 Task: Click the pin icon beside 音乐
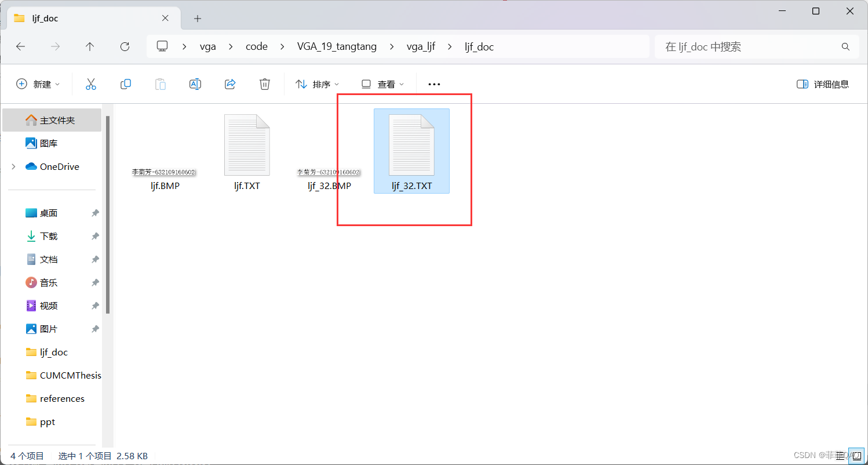95,282
